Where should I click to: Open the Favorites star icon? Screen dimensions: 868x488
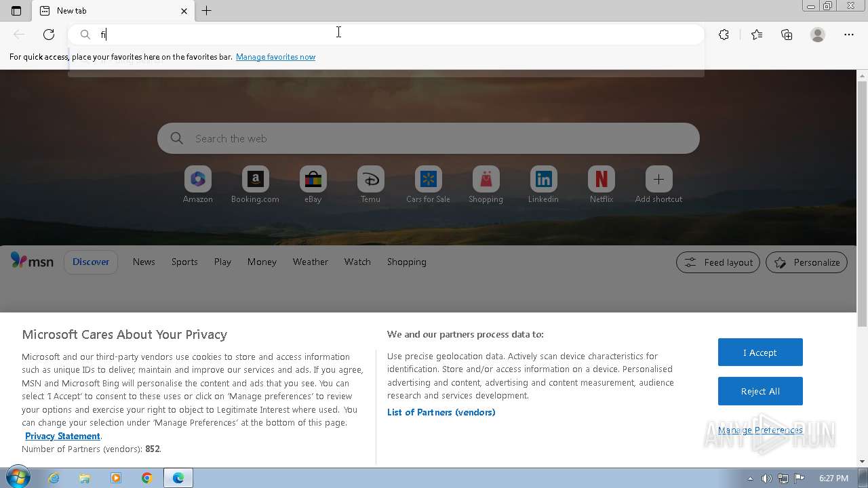757,35
